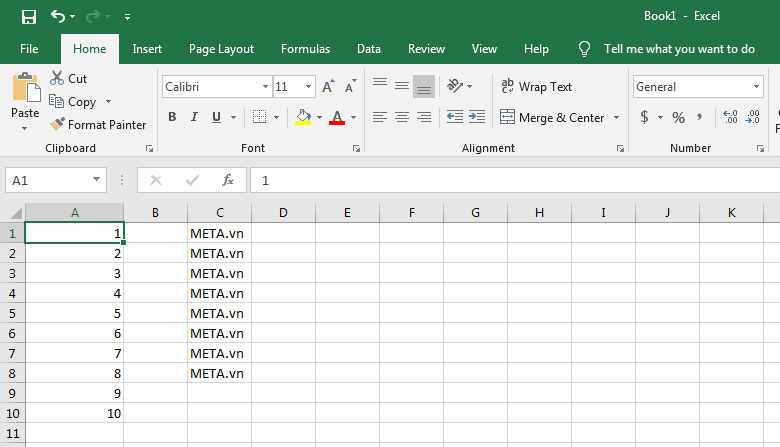Toggle underline formatting

[216, 117]
